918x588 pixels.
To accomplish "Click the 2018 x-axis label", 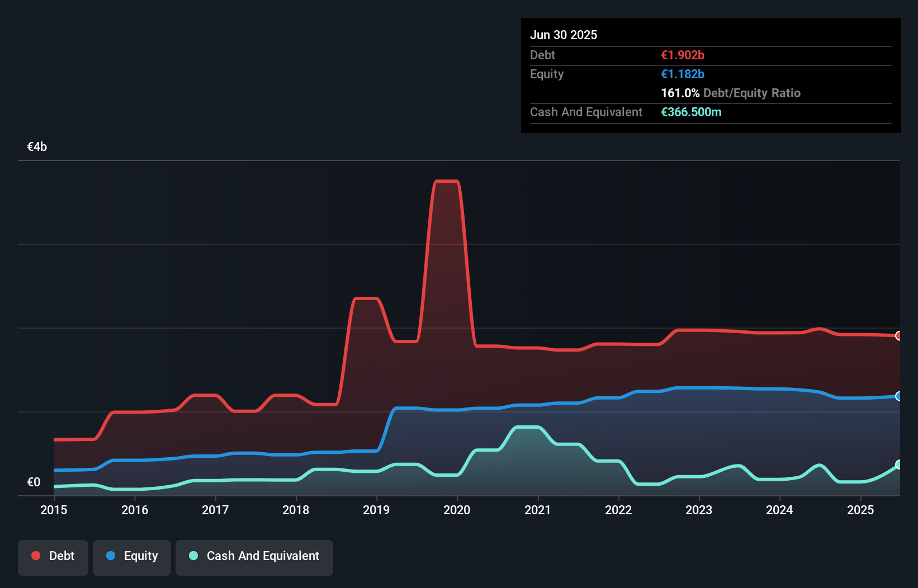I will 296,510.
